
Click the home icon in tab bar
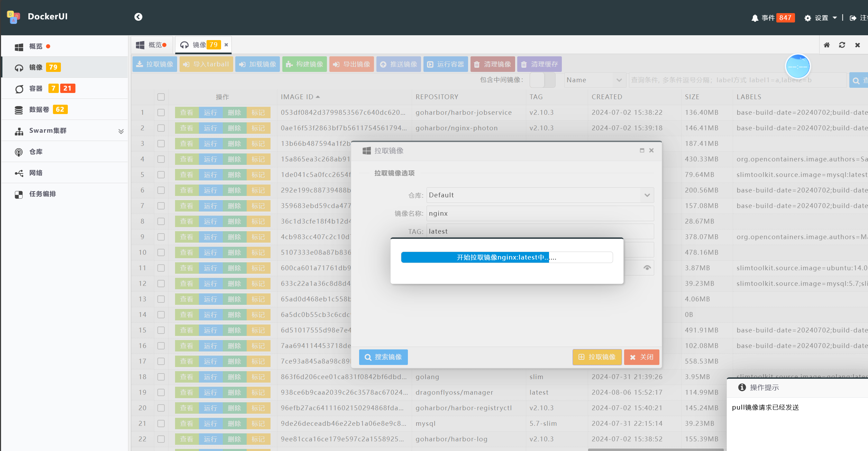point(827,45)
